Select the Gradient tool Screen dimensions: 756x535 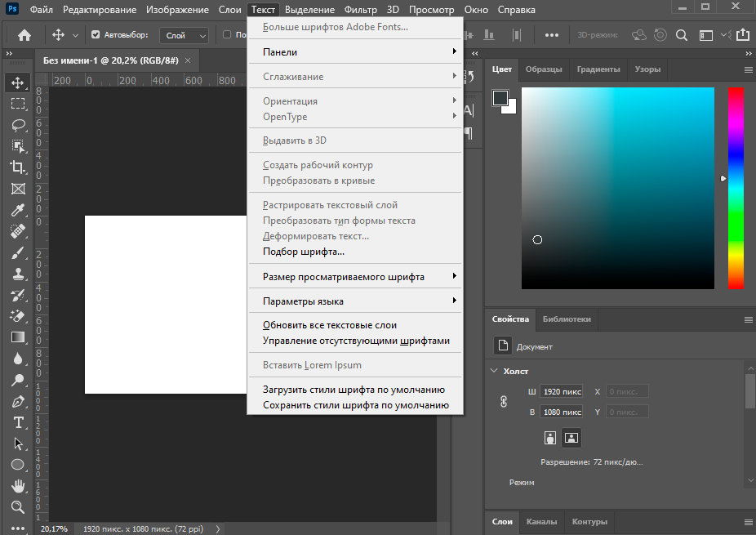click(x=18, y=337)
